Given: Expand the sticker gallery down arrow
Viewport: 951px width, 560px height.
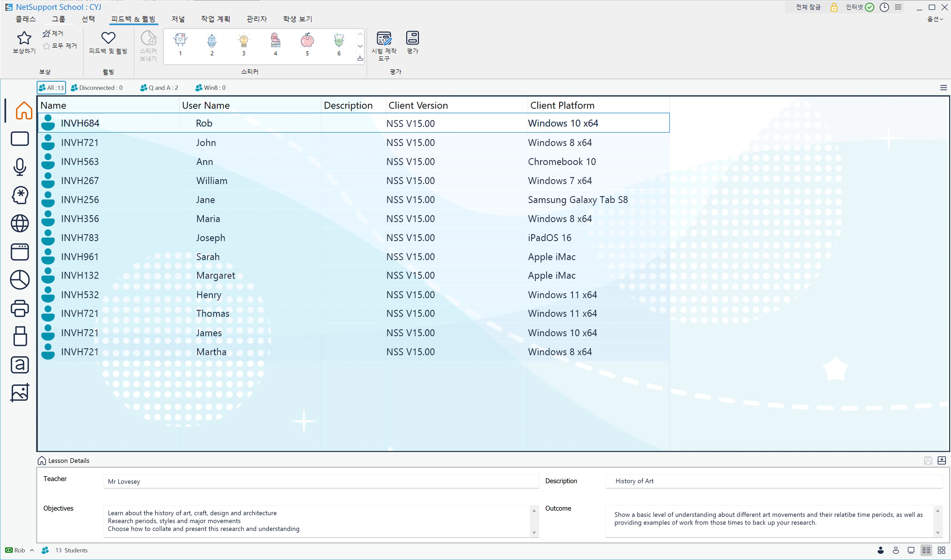Looking at the screenshot, I should coord(360,46).
